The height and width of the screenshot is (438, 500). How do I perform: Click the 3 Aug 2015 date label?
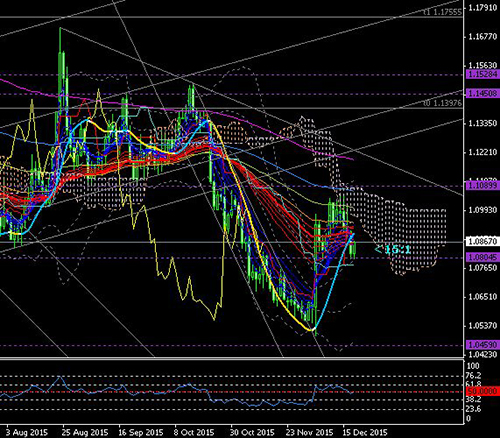27,432
